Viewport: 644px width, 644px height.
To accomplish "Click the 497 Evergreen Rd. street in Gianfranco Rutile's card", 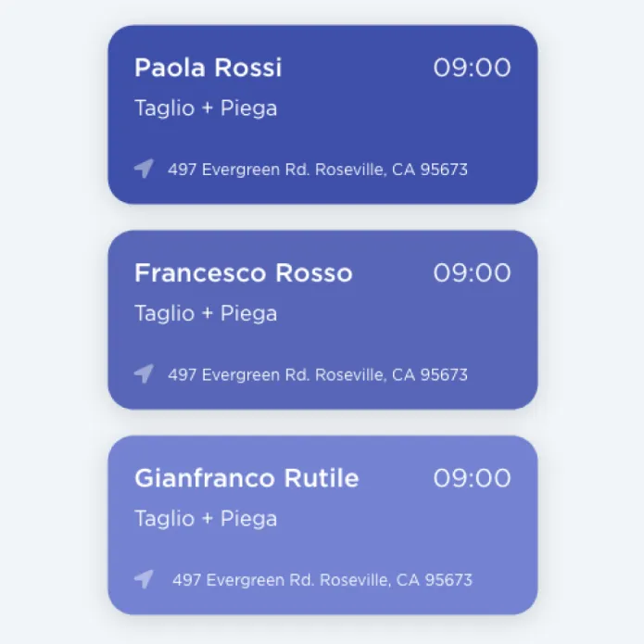I will [x=244, y=580].
